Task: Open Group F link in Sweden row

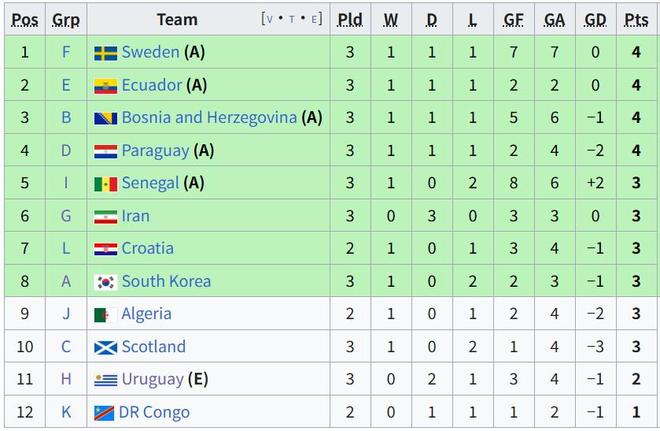Action: click(x=66, y=52)
